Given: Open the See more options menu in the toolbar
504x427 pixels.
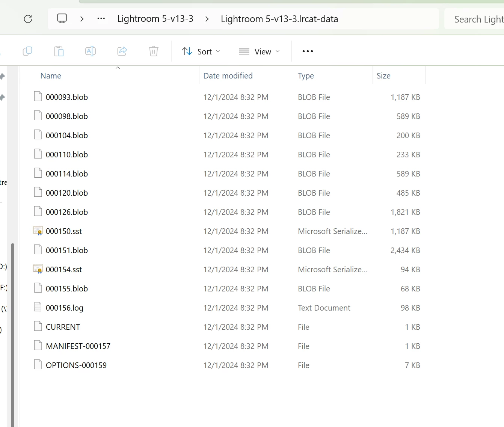Looking at the screenshot, I should (x=308, y=51).
